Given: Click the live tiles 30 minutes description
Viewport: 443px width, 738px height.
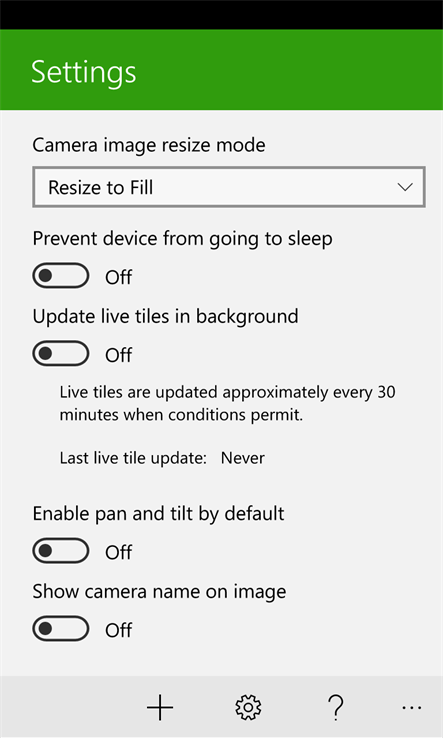Looking at the screenshot, I should pyautogui.click(x=227, y=404).
